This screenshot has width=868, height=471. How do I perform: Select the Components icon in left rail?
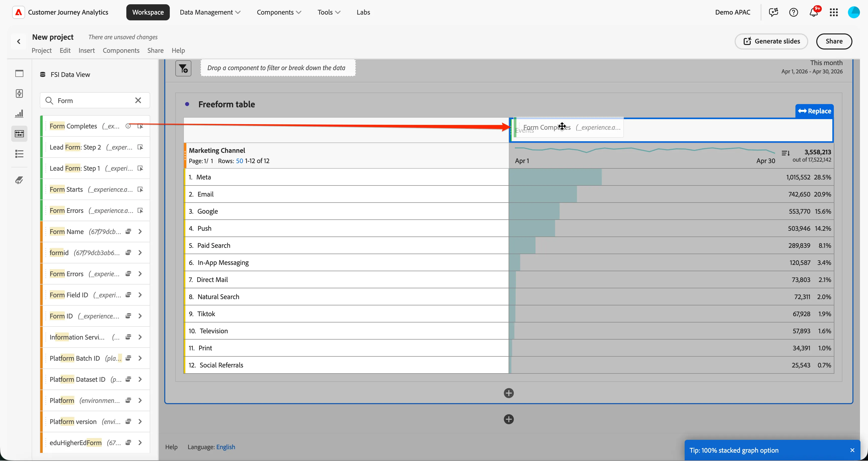(19, 134)
